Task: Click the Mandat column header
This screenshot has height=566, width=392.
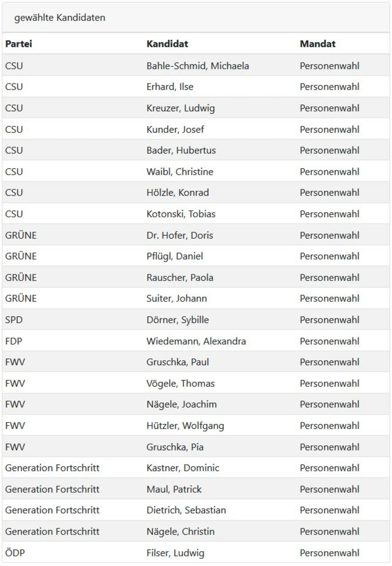Action: pos(317,44)
